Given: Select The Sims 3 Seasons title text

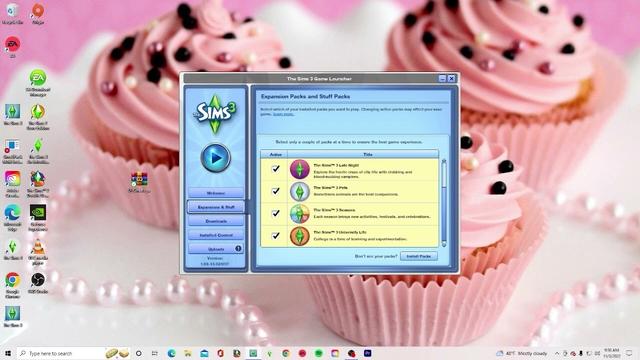Looking at the screenshot, I should [x=334, y=210].
